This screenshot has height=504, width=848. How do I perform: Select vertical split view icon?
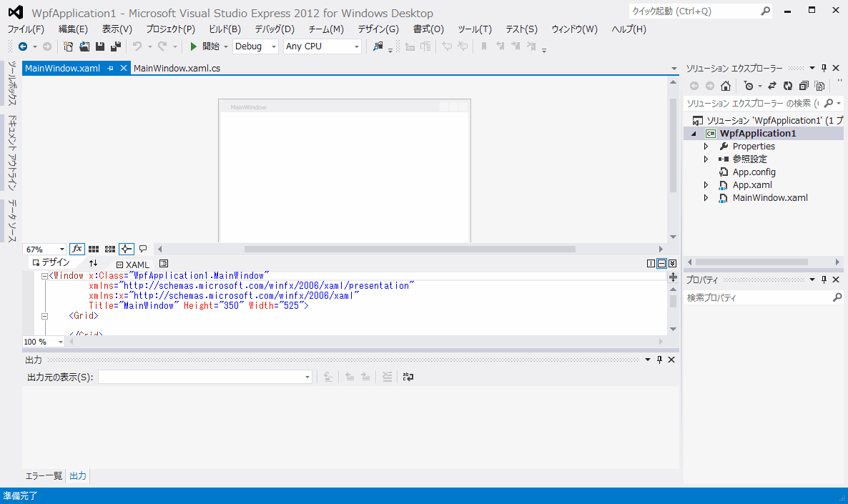click(651, 263)
